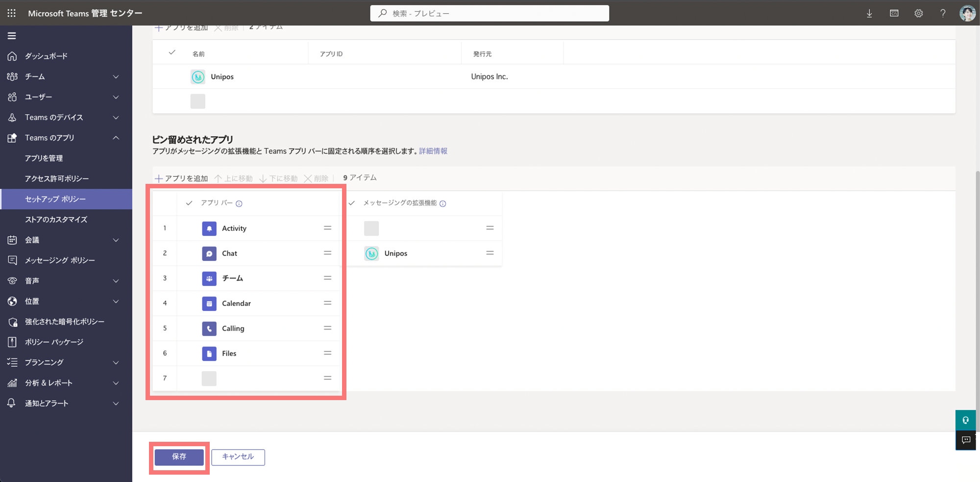Open ポリシー パッケージ page
The height and width of the screenshot is (482, 980).
54,342
